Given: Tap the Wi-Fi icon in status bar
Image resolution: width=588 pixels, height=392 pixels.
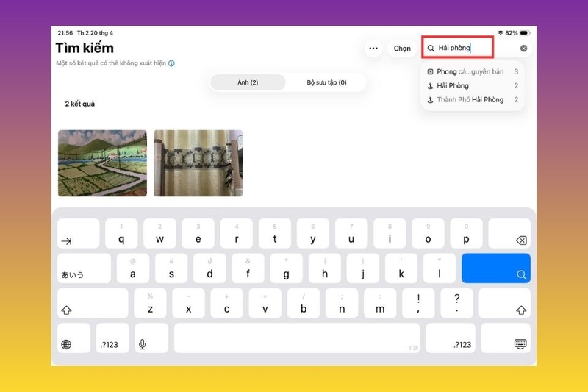Looking at the screenshot, I should 501,33.
